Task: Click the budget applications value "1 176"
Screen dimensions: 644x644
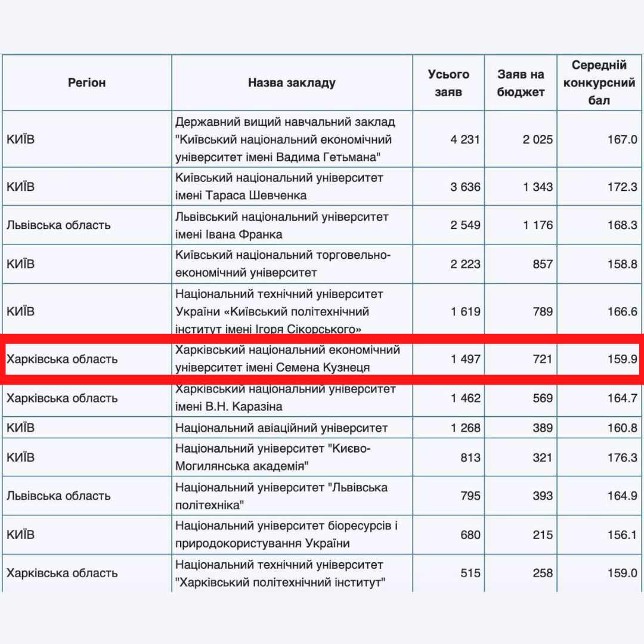Action: tap(538, 225)
